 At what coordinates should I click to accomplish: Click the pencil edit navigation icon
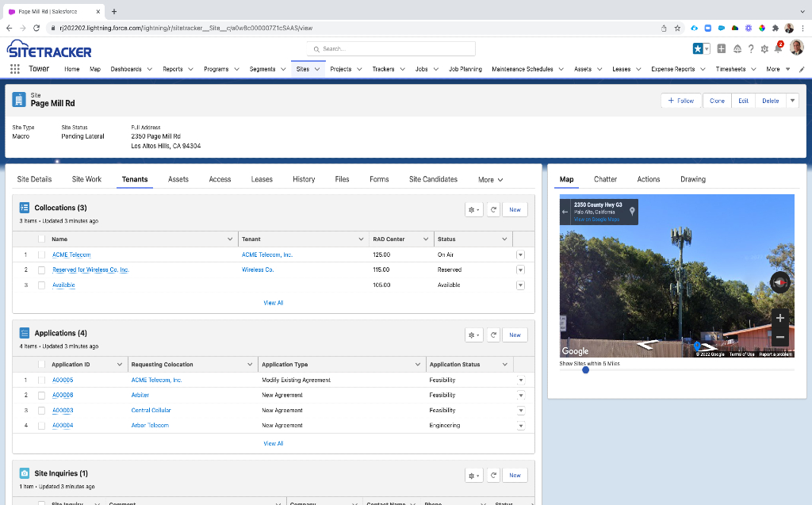[x=802, y=70]
